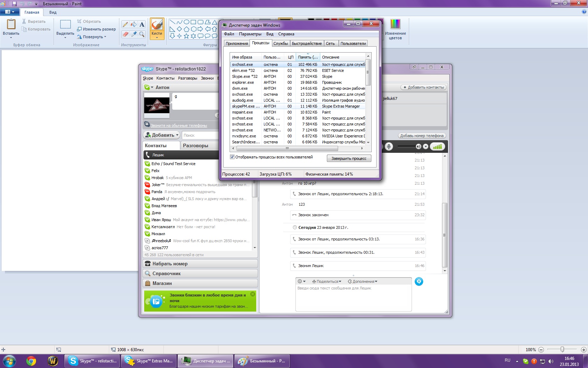This screenshot has height=368, width=588.
Task: Switch to Разговоры tab in Skype
Action: pos(199,145)
